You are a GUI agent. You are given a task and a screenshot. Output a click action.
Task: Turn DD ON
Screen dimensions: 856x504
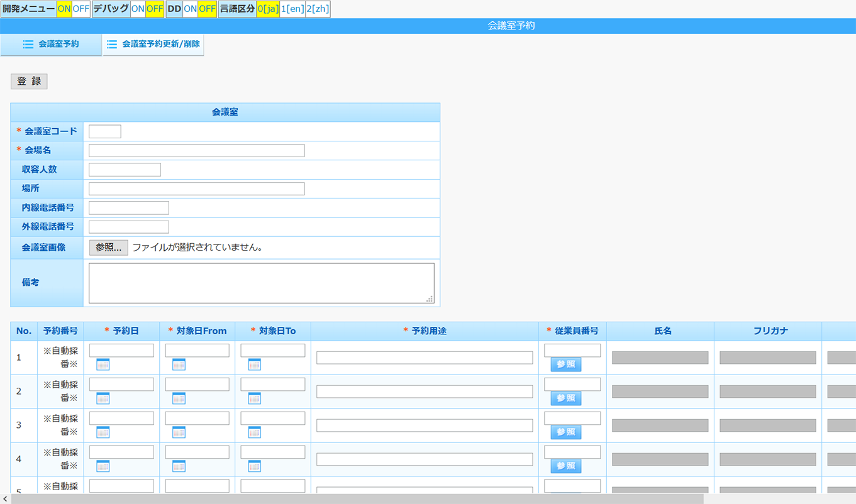(x=190, y=9)
